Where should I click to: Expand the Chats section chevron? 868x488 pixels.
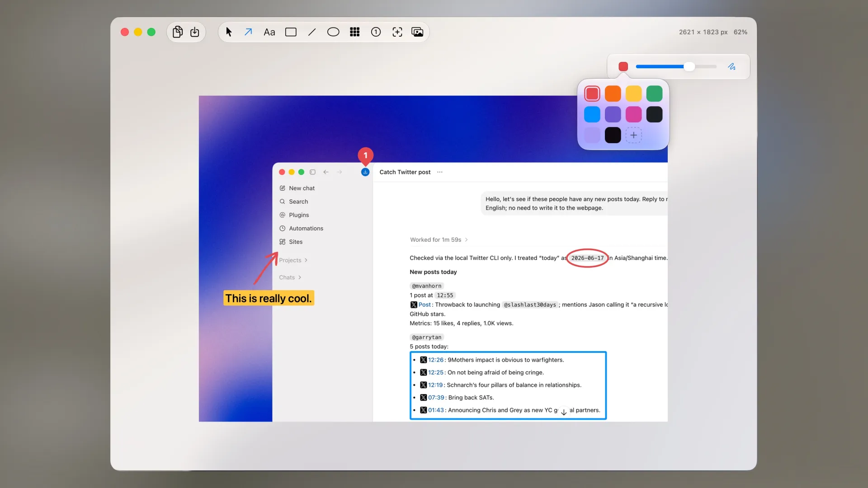pos(300,277)
